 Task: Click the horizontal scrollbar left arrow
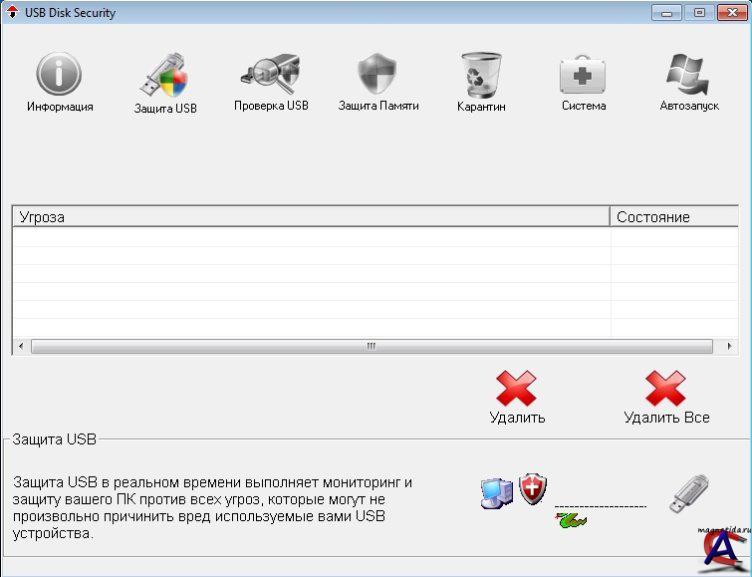[20, 347]
